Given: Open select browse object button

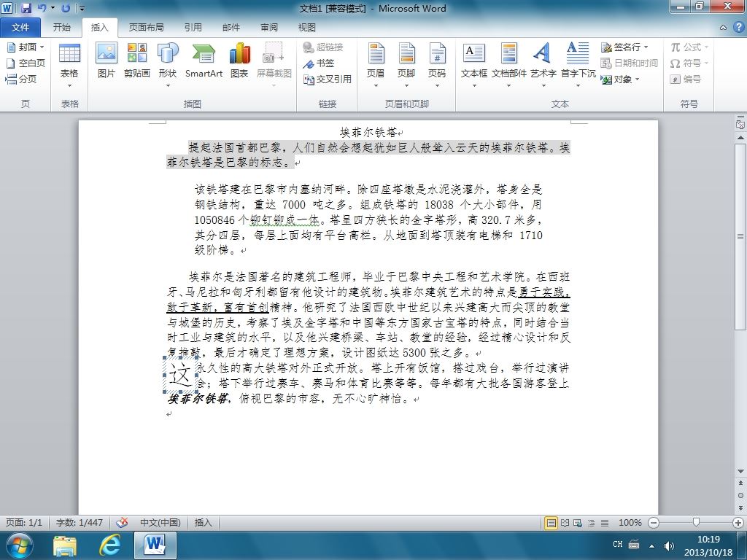Looking at the screenshot, I should 740,495.
